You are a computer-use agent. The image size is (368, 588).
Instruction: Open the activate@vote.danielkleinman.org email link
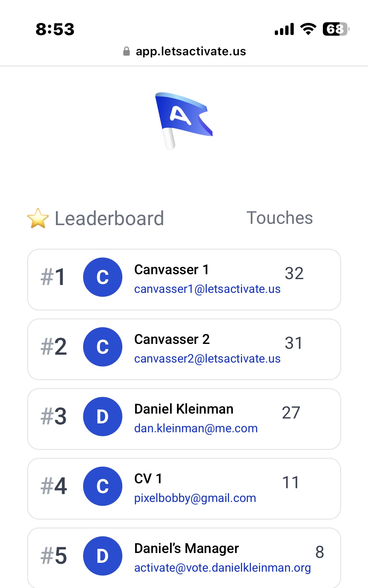222,568
